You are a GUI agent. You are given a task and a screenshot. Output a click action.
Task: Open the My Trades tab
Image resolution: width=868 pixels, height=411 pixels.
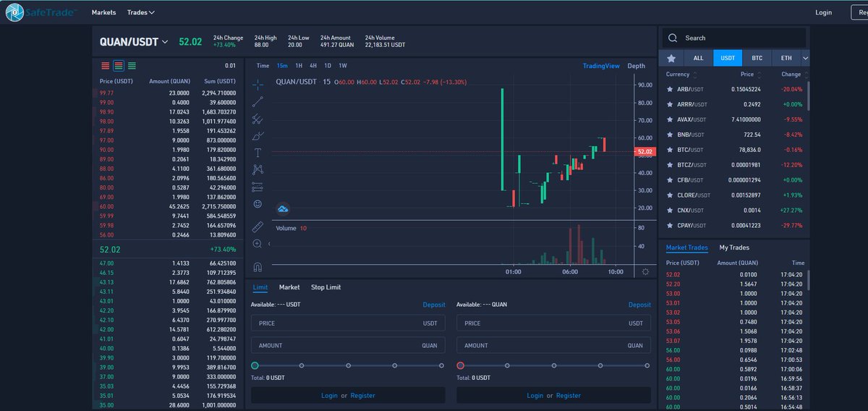(x=734, y=247)
